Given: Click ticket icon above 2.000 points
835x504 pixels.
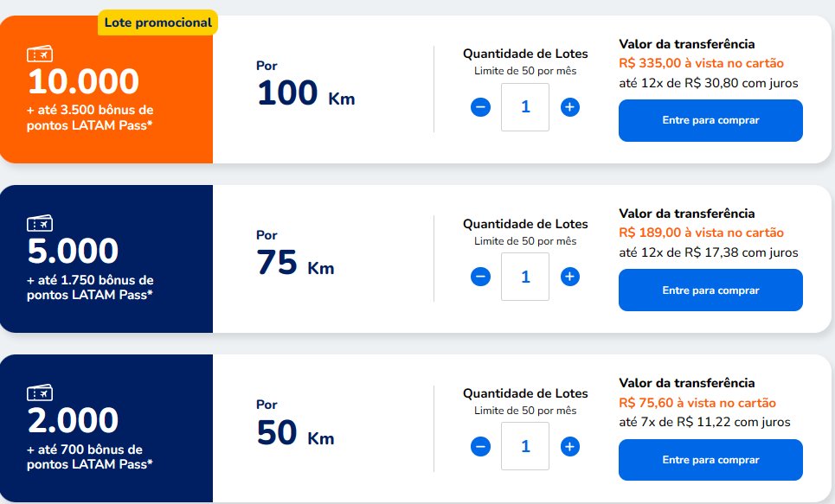Looking at the screenshot, I should (x=40, y=392).
